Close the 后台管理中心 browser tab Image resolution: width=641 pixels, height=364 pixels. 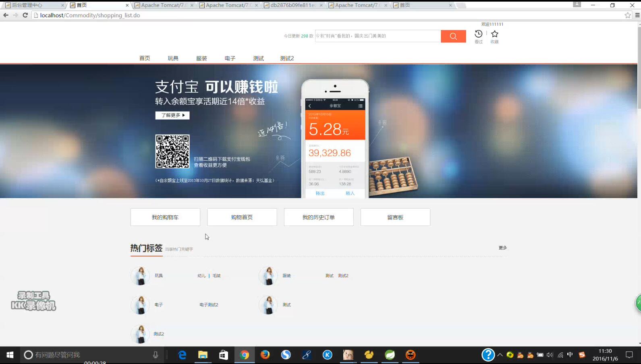point(62,5)
